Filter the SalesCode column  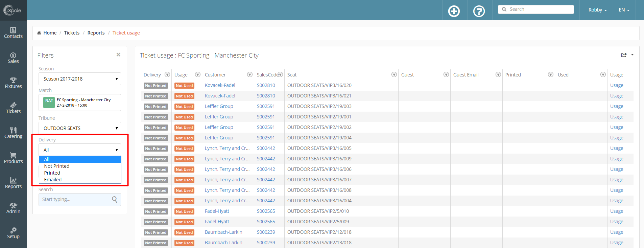click(x=280, y=74)
